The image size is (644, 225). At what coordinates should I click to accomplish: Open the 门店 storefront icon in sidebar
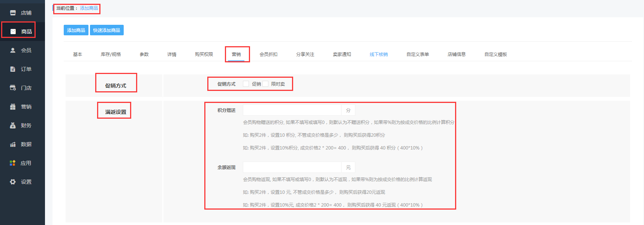pyautogui.click(x=13, y=88)
